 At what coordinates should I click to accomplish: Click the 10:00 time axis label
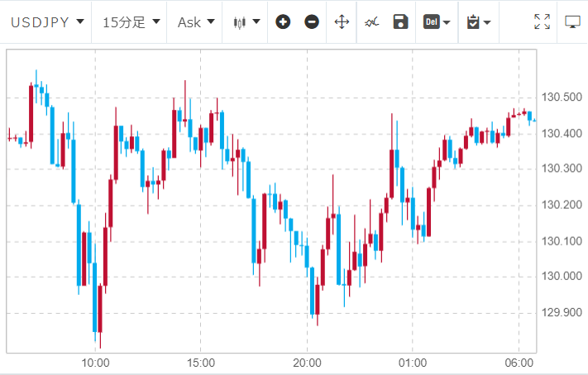(x=96, y=363)
